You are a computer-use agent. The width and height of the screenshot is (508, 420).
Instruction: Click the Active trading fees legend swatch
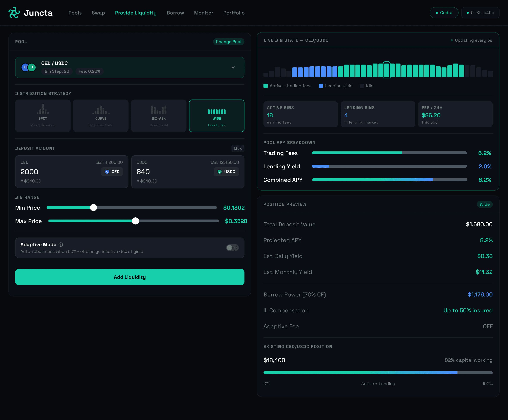click(265, 86)
